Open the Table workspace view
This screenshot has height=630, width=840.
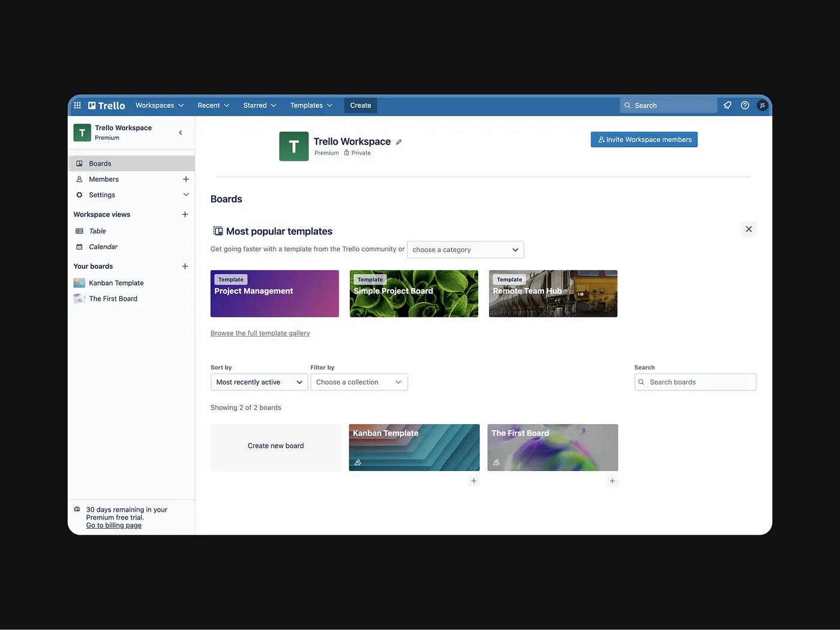96,231
